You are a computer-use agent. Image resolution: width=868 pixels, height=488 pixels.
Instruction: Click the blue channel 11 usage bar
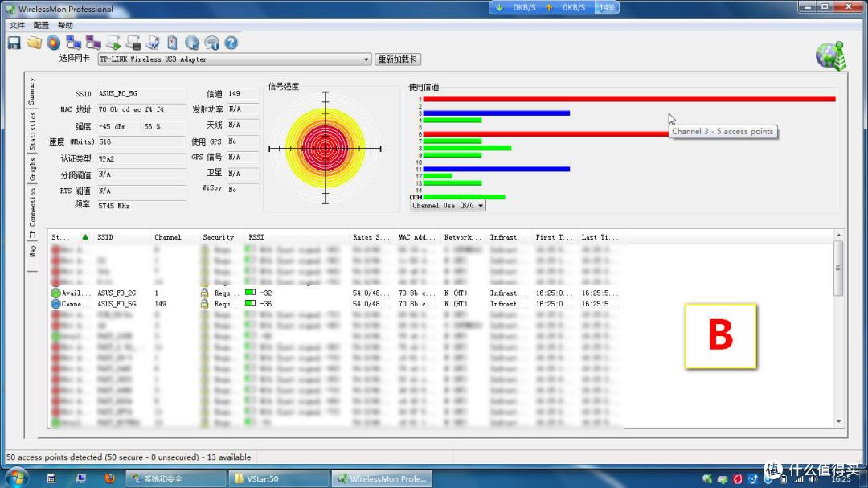496,169
